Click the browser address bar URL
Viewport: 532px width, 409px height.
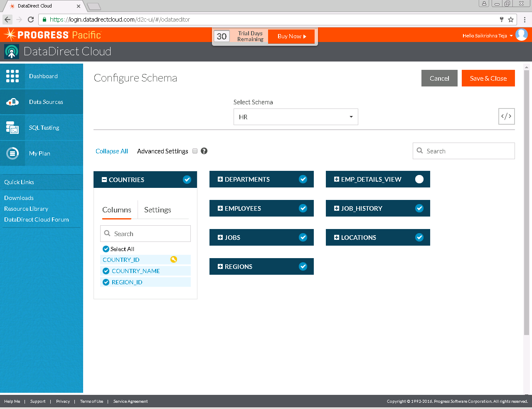(120, 20)
